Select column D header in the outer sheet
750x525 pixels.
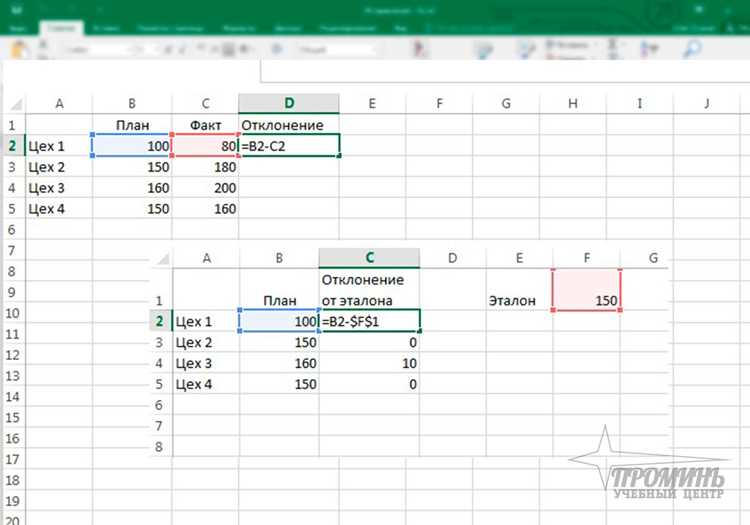(x=289, y=103)
